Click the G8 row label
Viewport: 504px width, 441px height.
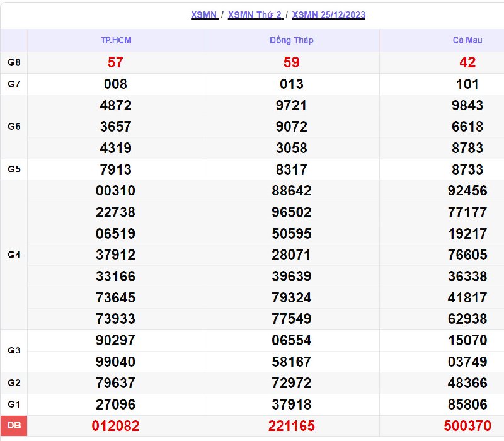(x=14, y=62)
